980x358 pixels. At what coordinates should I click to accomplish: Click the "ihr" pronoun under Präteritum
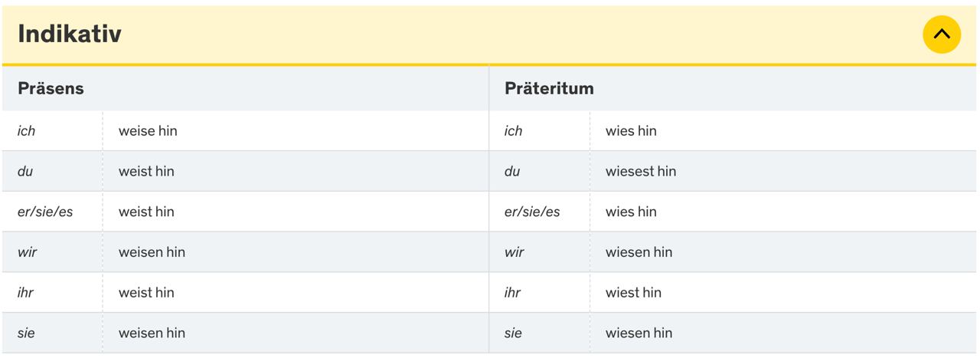click(513, 293)
